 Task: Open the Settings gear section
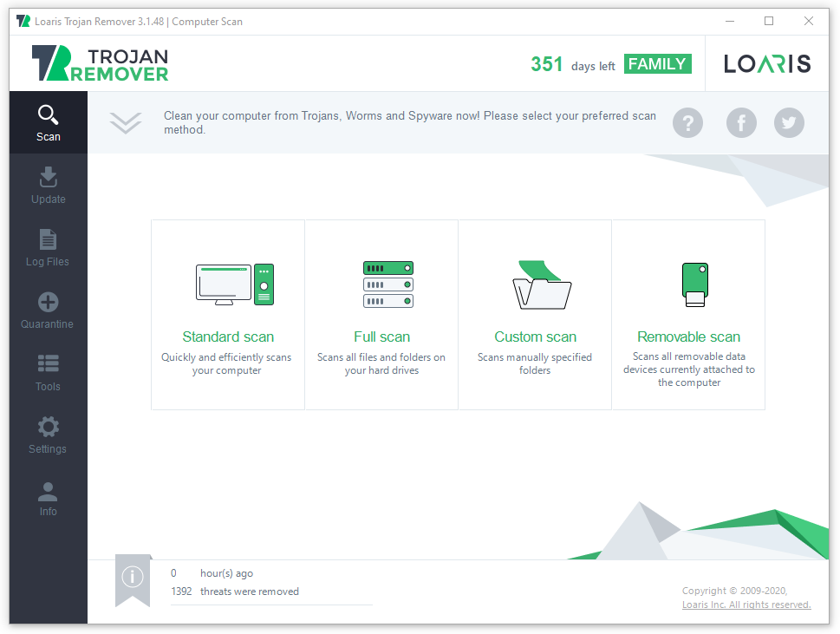pos(48,435)
